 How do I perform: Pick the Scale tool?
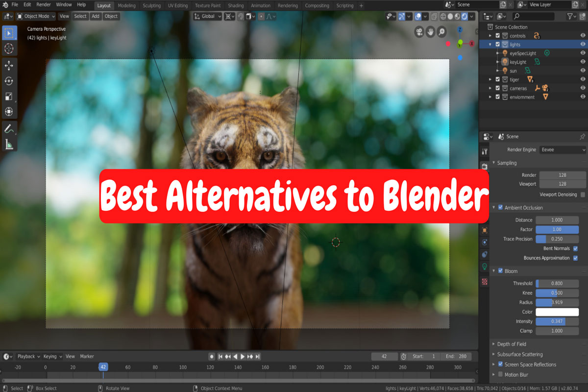(9, 97)
